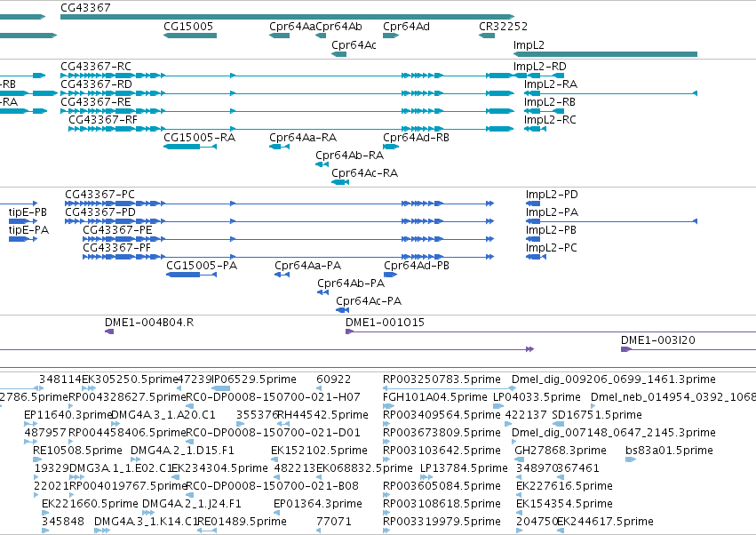Click the CG43367-RE transcript label

click(95, 102)
